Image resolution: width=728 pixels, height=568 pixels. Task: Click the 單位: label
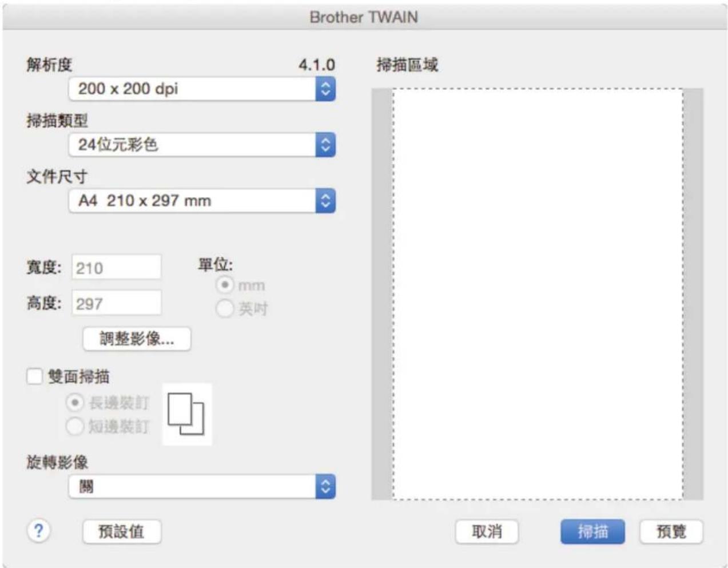point(216,265)
